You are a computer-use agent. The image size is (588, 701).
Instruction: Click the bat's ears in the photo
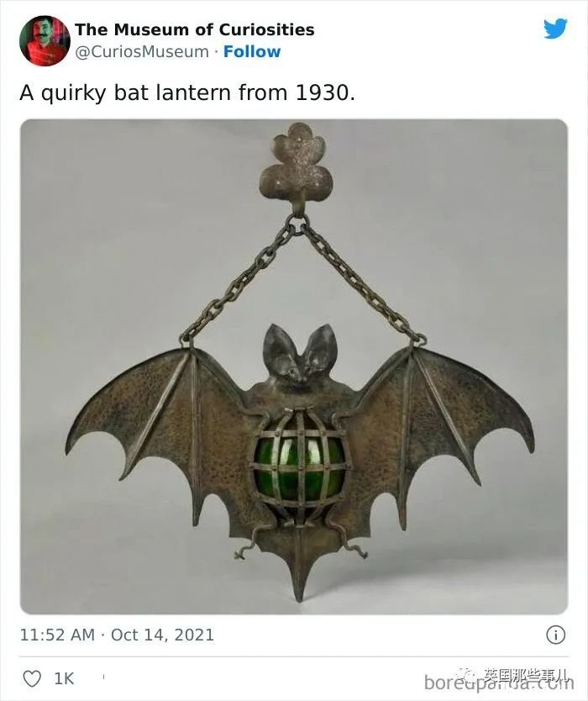tap(300, 350)
